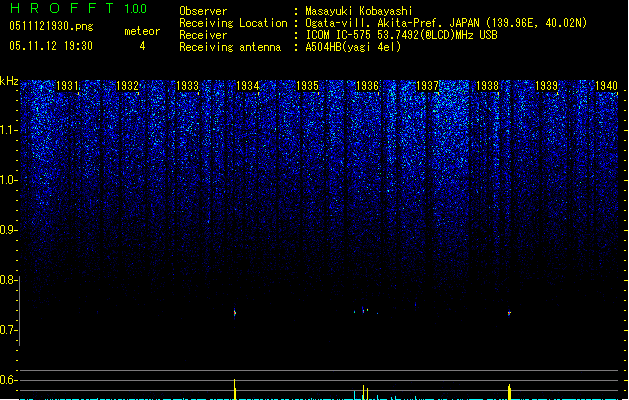Click the 1935 time marker
629x400 pixels.
pos(307,86)
